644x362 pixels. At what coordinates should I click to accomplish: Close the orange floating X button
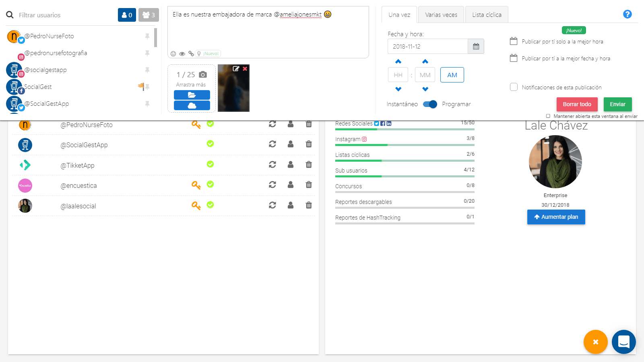tap(596, 342)
